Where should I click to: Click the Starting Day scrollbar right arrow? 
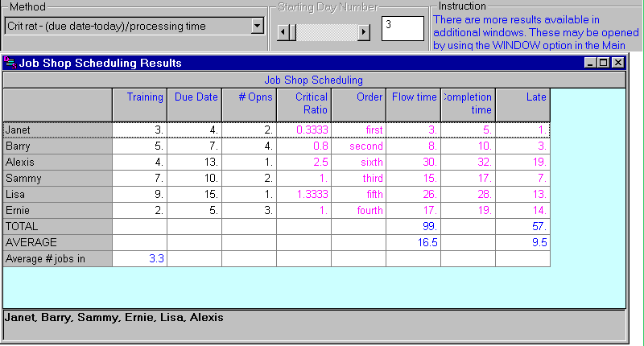click(364, 32)
